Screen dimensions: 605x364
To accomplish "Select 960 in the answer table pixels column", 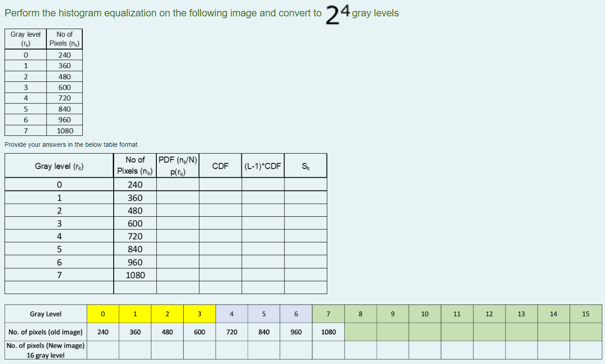I will [x=135, y=262].
